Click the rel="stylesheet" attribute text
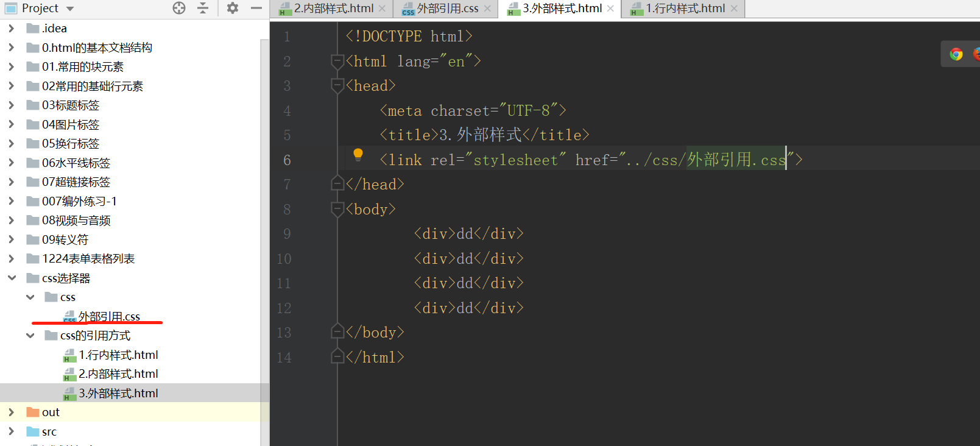The width and height of the screenshot is (980, 446). pyautogui.click(x=498, y=160)
